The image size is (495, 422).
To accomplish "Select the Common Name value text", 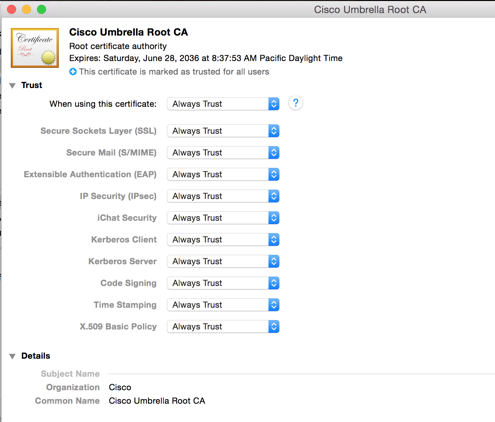I will [157, 401].
